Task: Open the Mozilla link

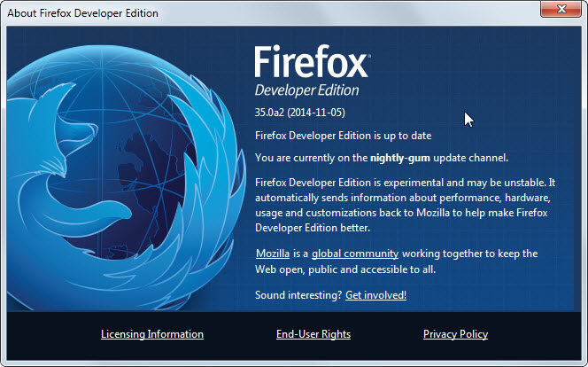Action: click(x=273, y=254)
